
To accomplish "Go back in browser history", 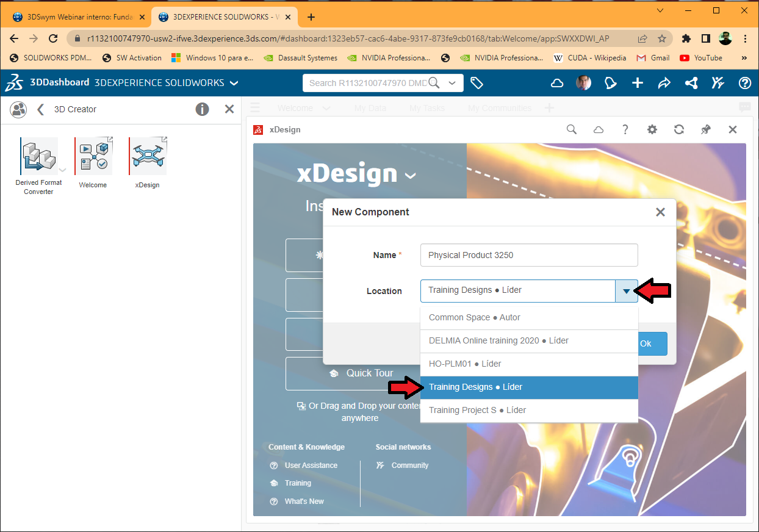I will pos(15,38).
